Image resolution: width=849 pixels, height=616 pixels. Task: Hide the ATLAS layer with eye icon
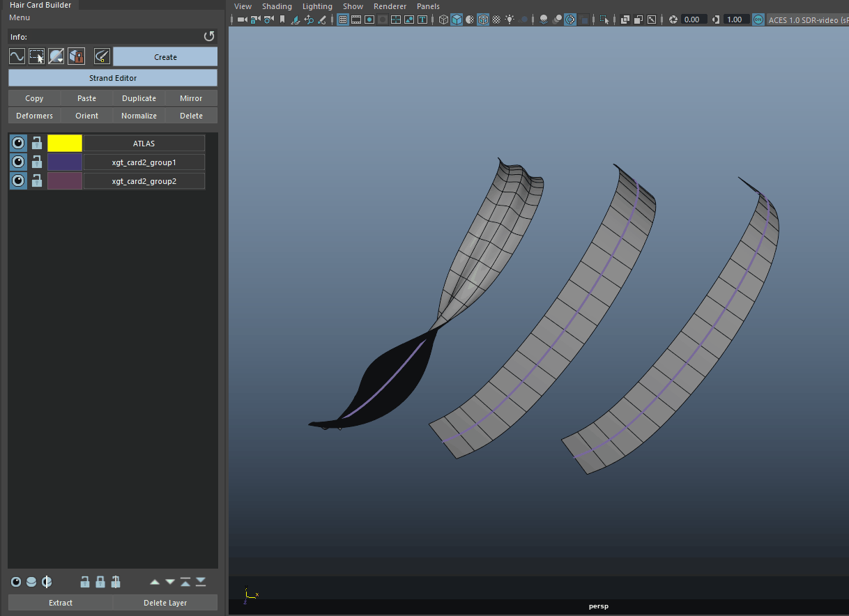pos(18,144)
